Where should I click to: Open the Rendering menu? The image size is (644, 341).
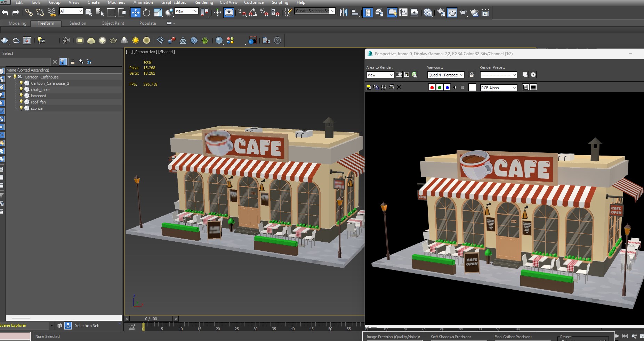[203, 2]
